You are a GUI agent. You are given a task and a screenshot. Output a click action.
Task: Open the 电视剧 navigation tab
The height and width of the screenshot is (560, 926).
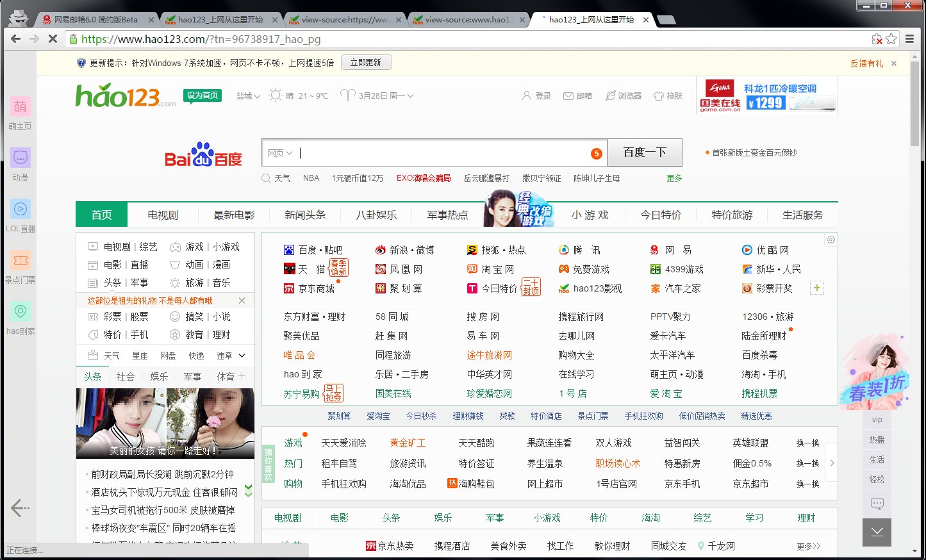coord(163,215)
